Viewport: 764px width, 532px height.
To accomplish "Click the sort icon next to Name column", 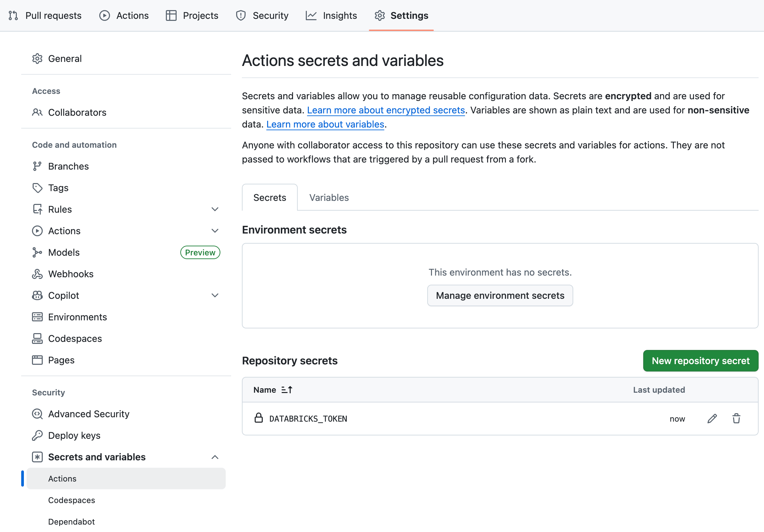I will coord(287,390).
